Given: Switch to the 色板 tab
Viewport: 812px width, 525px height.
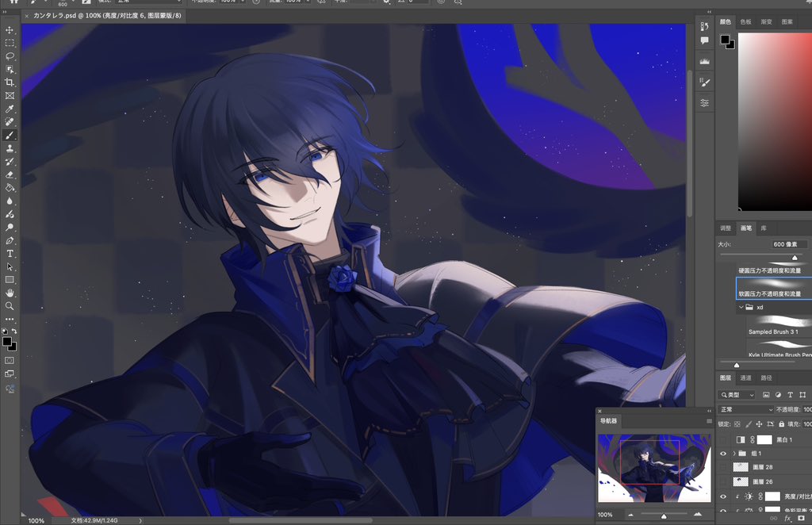Looking at the screenshot, I should 745,21.
